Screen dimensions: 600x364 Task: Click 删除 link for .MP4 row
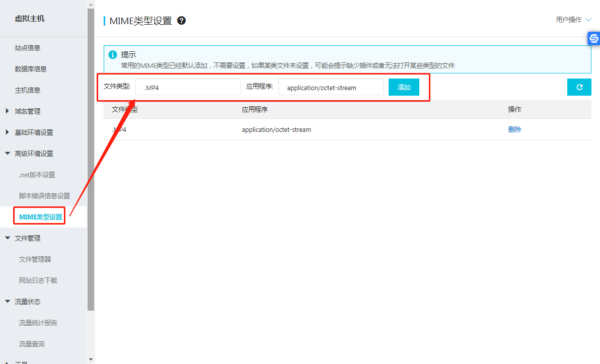click(514, 129)
